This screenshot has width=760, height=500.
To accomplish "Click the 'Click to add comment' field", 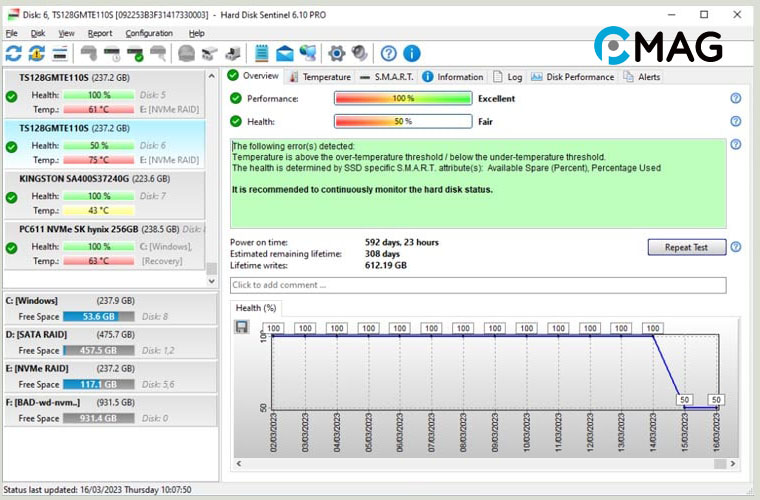I will pos(478,285).
